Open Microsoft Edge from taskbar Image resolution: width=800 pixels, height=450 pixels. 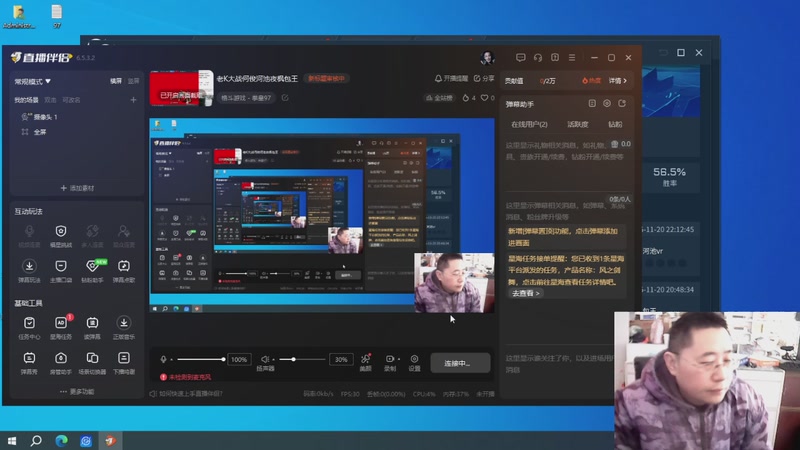tap(61, 440)
